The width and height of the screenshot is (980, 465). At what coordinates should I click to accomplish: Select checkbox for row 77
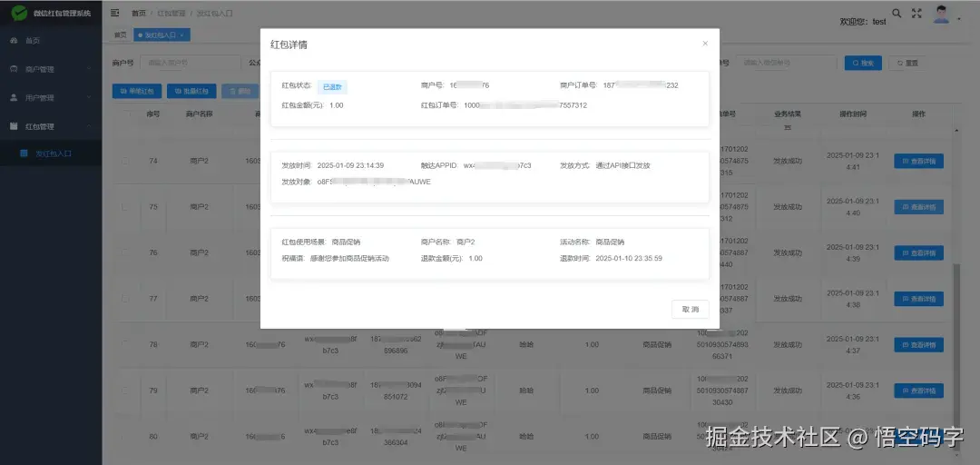pyautogui.click(x=125, y=299)
